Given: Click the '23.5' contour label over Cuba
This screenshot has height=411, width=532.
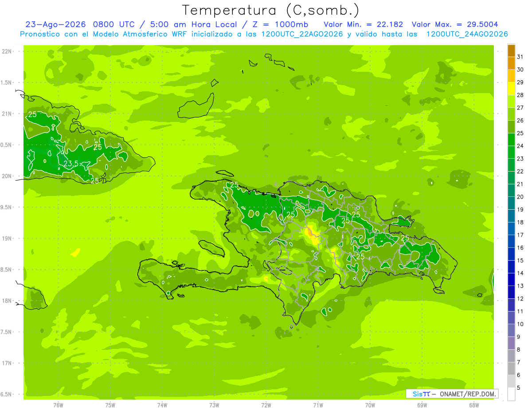Looking at the screenshot, I should (x=70, y=164).
